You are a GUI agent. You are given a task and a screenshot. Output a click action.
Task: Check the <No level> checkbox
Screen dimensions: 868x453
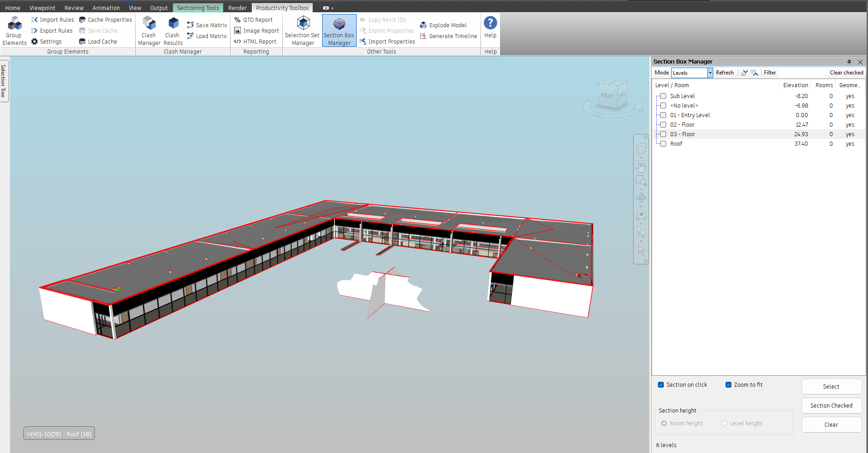(663, 106)
